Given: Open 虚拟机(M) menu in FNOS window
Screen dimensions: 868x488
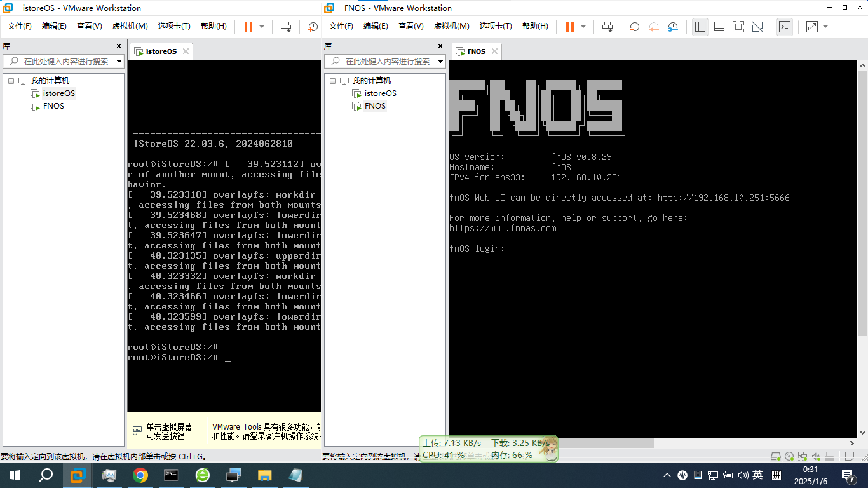Looking at the screenshot, I should pyautogui.click(x=452, y=26).
